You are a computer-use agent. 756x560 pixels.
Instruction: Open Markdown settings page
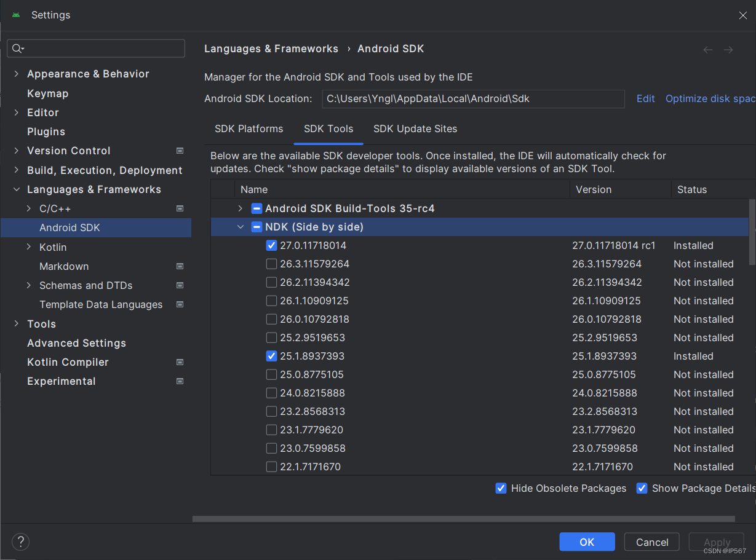pos(64,266)
